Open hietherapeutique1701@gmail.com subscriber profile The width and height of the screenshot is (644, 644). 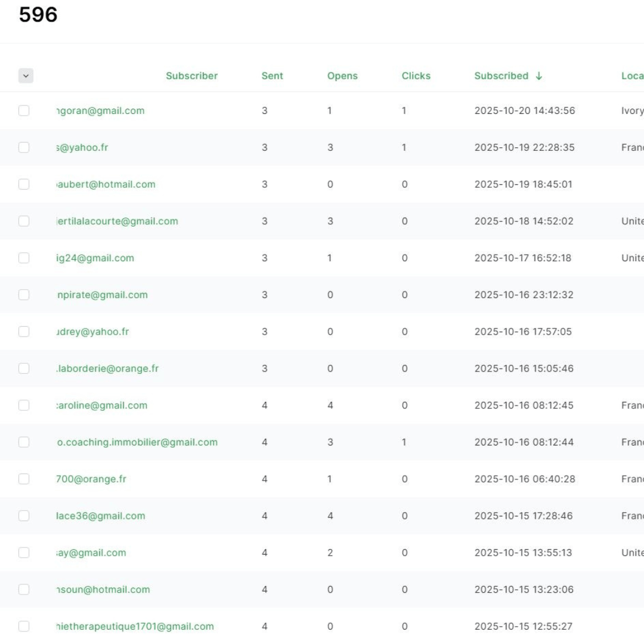point(135,626)
